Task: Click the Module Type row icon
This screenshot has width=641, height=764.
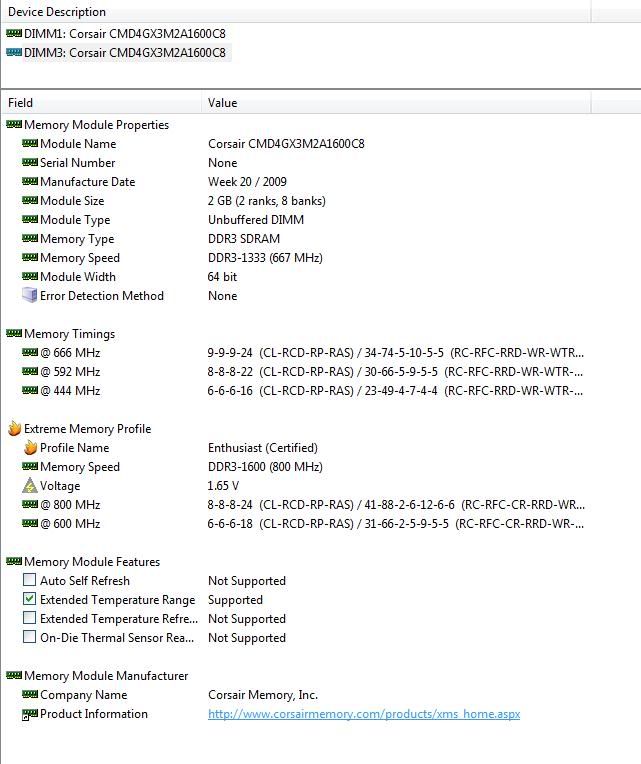Action: [x=30, y=219]
